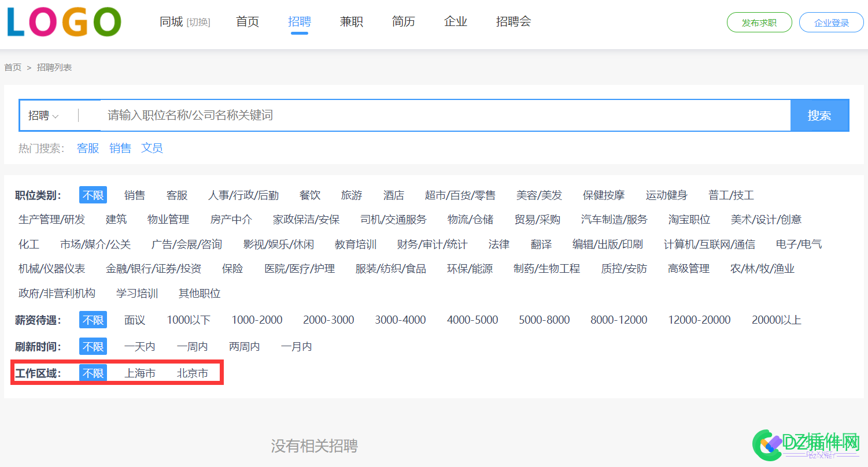Filter job category by 汽车制造/服务
Screen dimensions: 868x467
click(x=615, y=220)
